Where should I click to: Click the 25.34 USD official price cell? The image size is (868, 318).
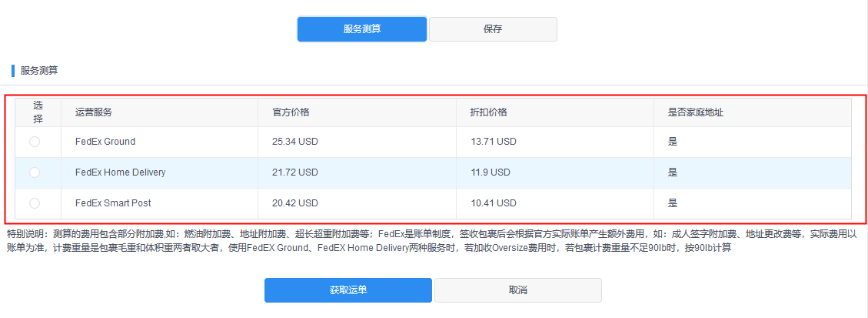pyautogui.click(x=295, y=142)
